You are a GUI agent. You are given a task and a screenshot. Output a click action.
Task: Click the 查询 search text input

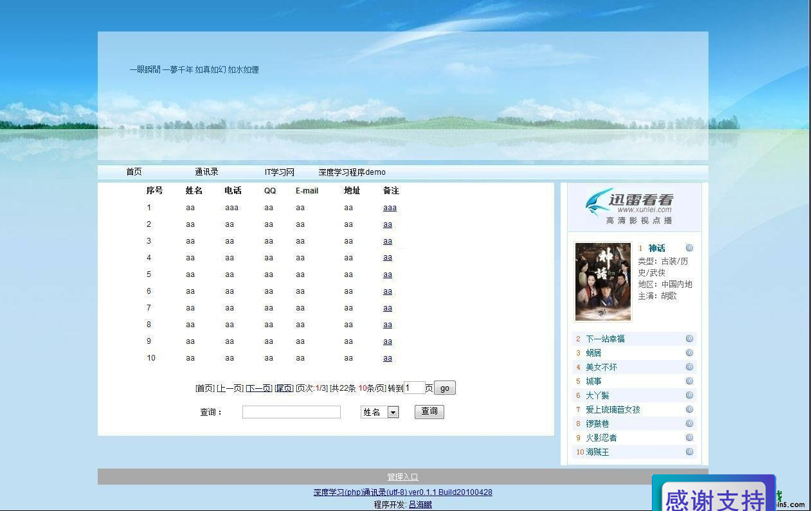pos(291,412)
